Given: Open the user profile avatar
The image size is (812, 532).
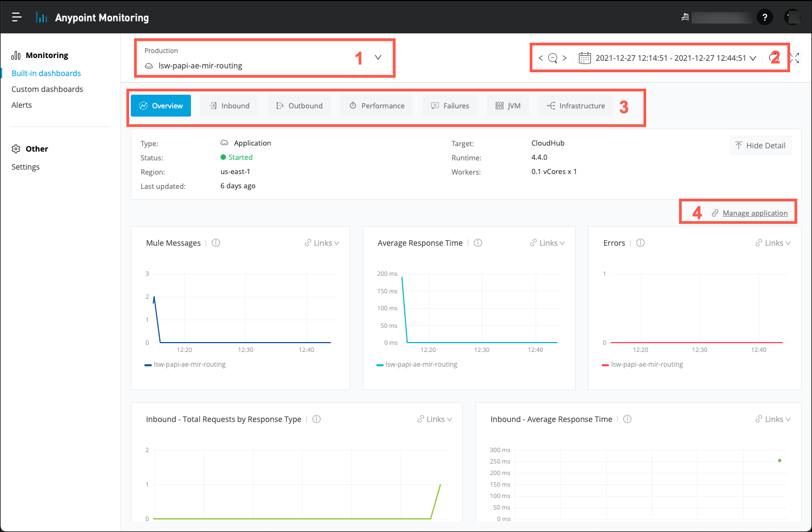Looking at the screenshot, I should (792, 18).
